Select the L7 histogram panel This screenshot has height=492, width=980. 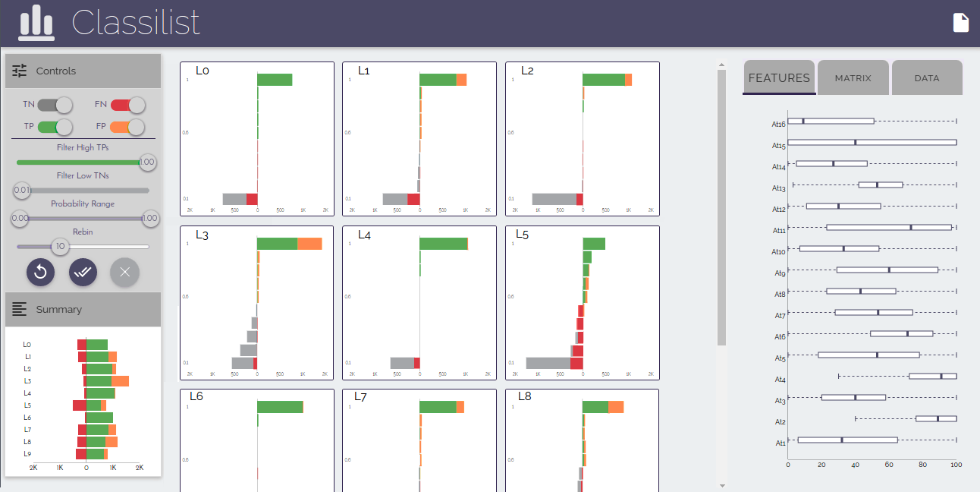coord(419,440)
